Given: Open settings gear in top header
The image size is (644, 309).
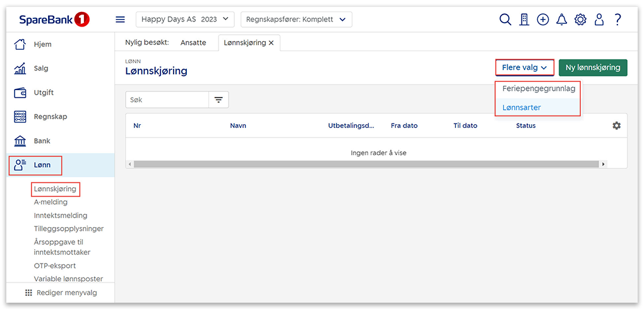Looking at the screenshot, I should tap(580, 20).
